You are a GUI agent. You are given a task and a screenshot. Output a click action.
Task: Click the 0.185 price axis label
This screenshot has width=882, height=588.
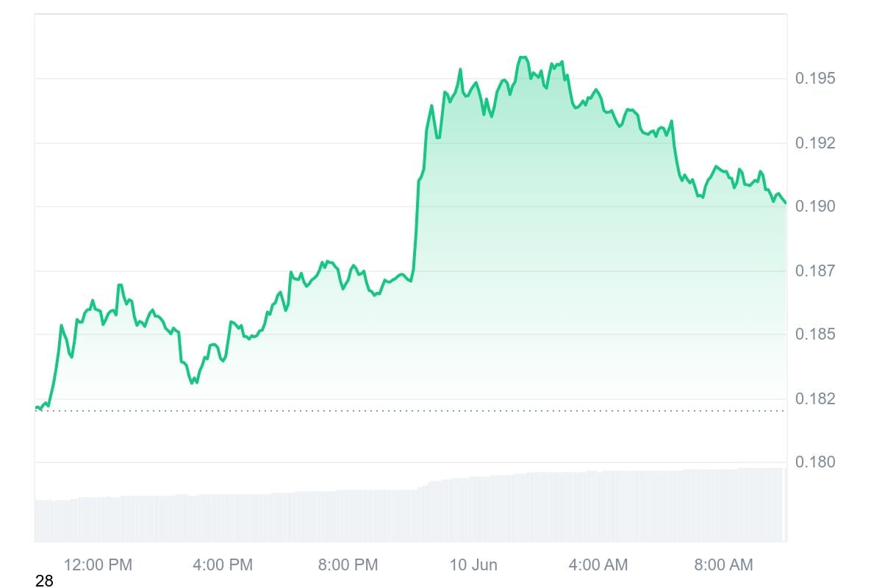(x=815, y=334)
